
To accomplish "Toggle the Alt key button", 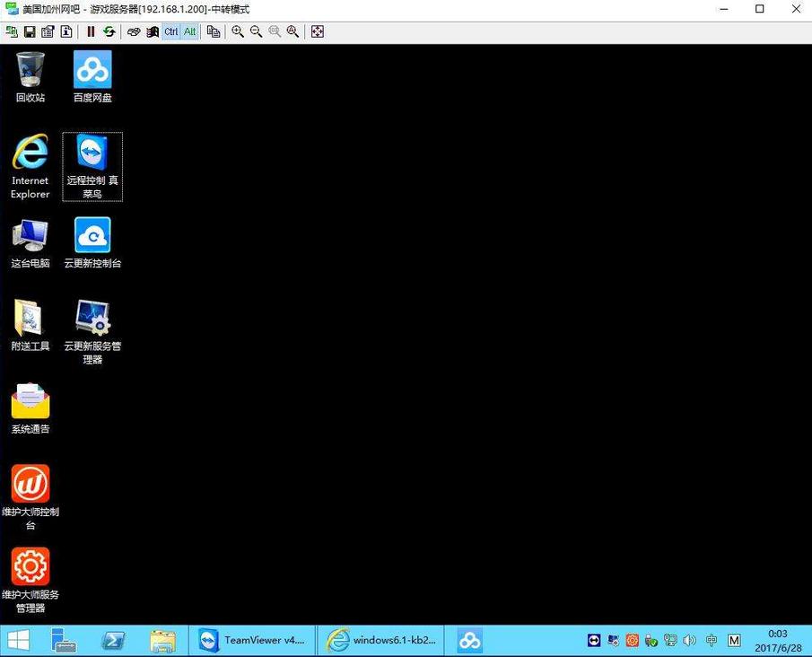I will tap(190, 31).
